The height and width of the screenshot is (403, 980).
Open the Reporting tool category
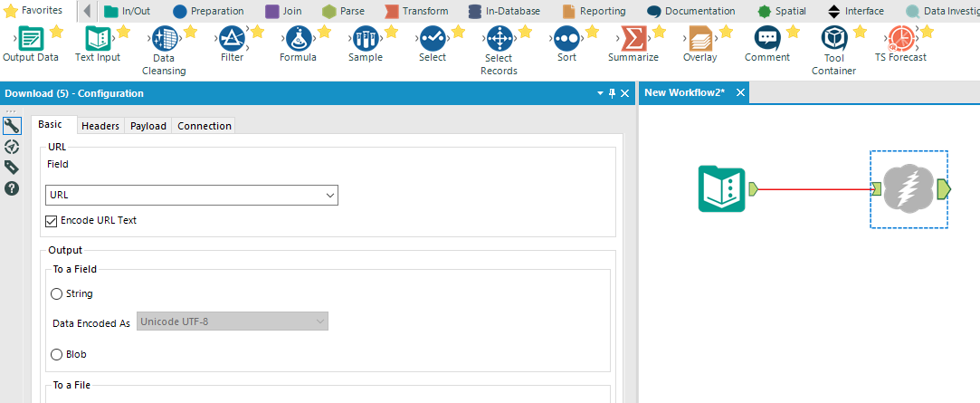point(594,11)
